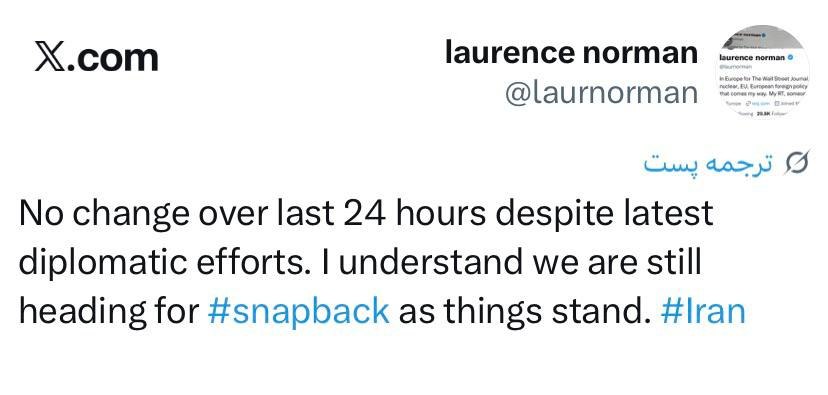Click the laurence norman display name
Image resolution: width=828 pixels, height=395 pixels.
[571, 53]
